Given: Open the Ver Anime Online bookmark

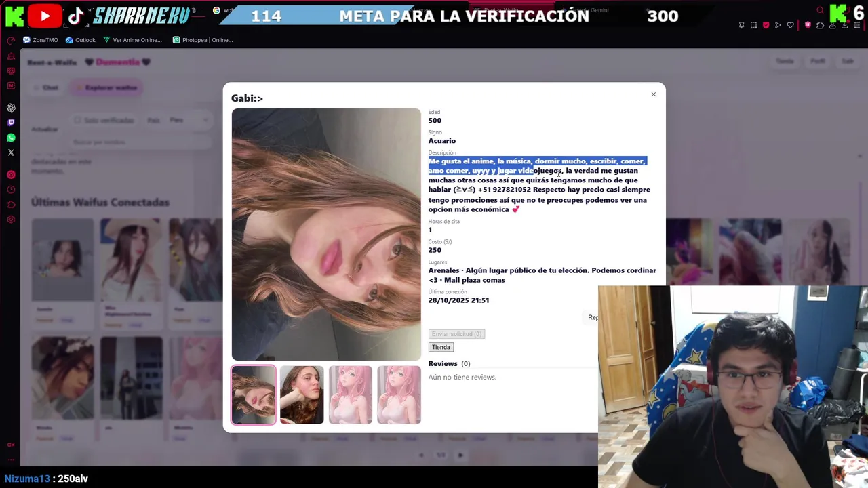Looking at the screenshot, I should (x=133, y=40).
